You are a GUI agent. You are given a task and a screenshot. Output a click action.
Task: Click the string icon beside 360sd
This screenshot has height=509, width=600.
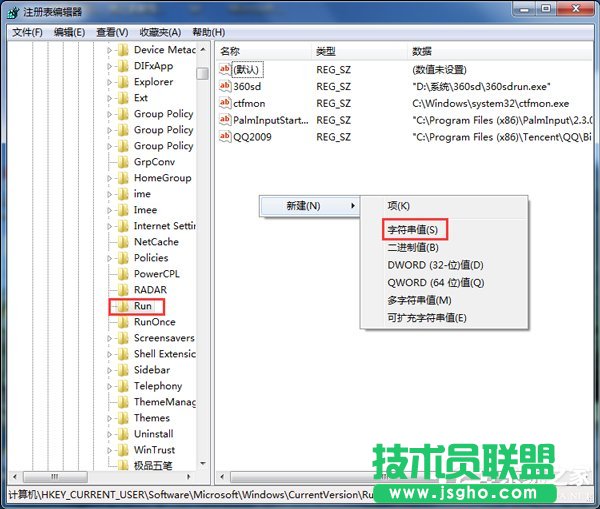click(x=225, y=86)
